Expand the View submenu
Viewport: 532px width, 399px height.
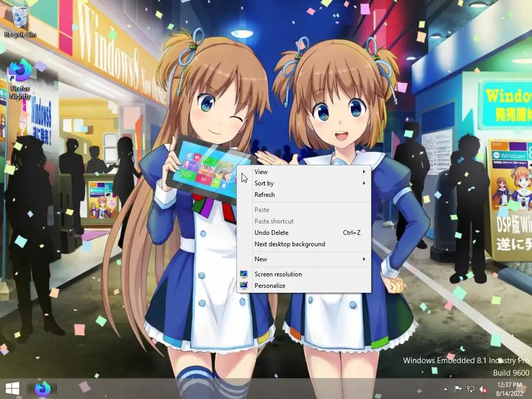[303, 171]
